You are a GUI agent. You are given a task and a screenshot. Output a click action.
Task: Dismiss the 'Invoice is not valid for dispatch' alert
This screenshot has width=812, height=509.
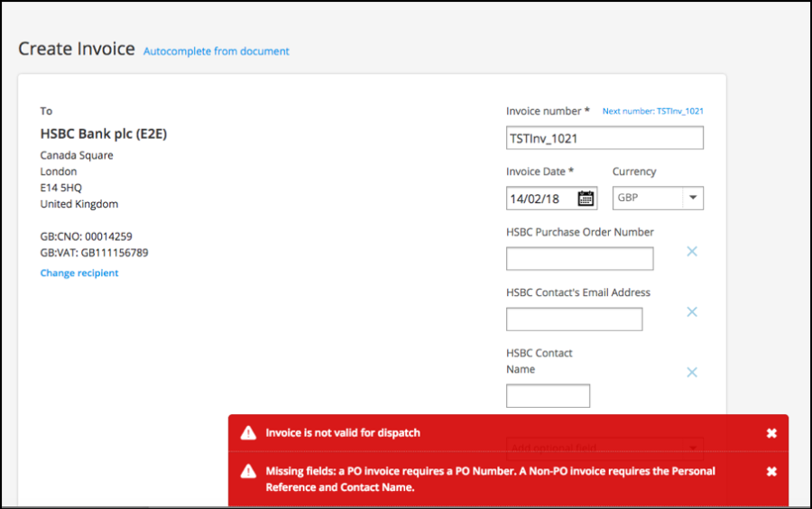pyautogui.click(x=771, y=433)
